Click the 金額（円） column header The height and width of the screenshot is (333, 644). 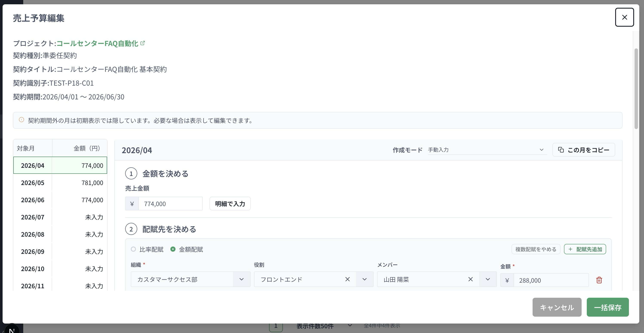[x=80, y=148]
